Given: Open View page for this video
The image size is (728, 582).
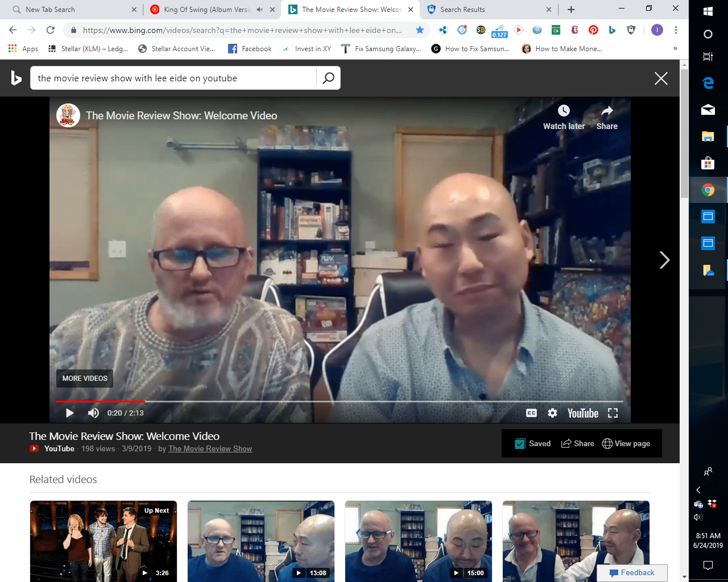Looking at the screenshot, I should point(626,444).
